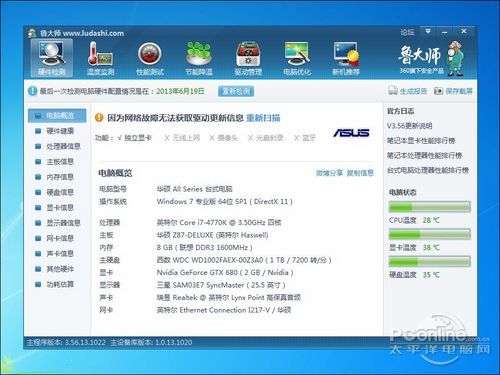Click 论坛 forum link in title bar
The width and height of the screenshot is (500, 375).
[407, 32]
